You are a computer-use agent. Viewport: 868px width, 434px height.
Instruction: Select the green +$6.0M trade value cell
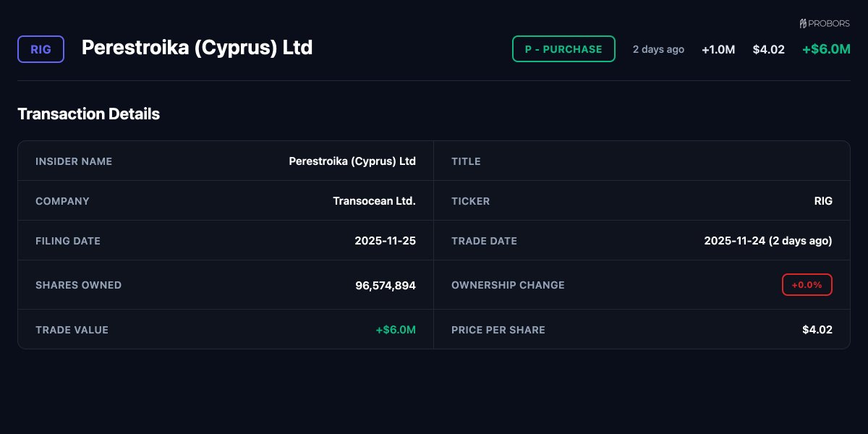click(395, 329)
